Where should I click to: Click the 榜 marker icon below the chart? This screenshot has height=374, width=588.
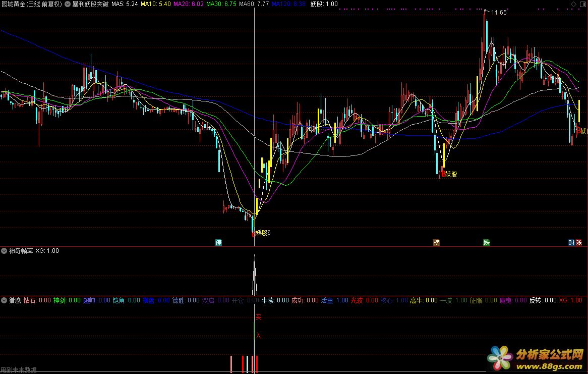pos(437,243)
